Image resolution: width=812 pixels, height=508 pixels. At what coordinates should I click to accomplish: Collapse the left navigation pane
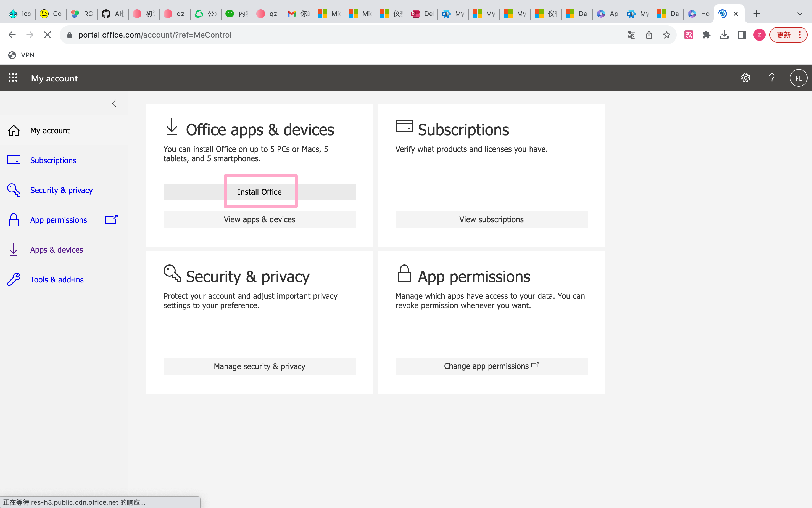114,103
